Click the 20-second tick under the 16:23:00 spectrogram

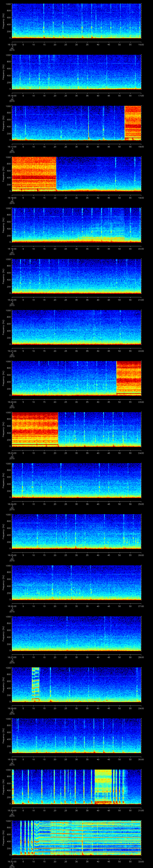(x=55, y=453)
